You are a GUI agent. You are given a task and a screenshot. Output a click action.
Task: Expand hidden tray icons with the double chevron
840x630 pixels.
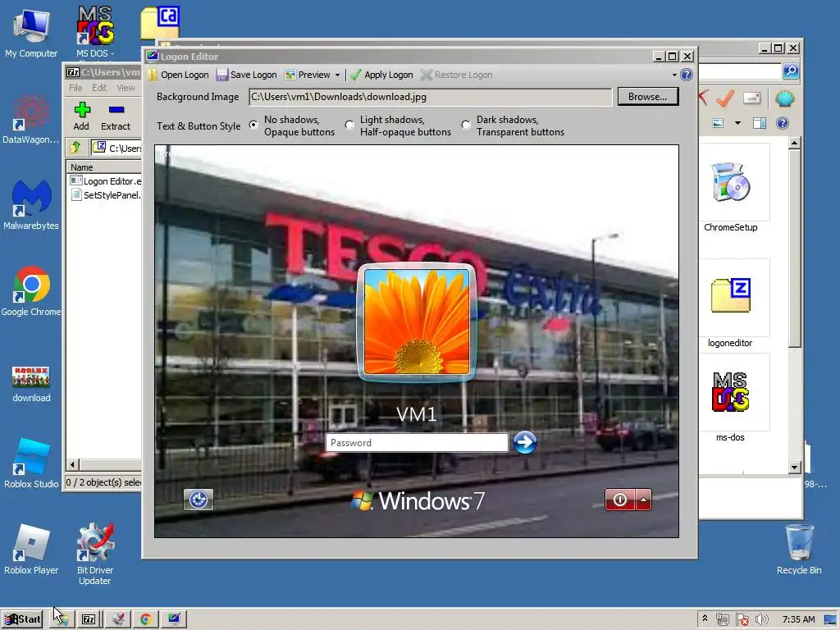point(705,619)
